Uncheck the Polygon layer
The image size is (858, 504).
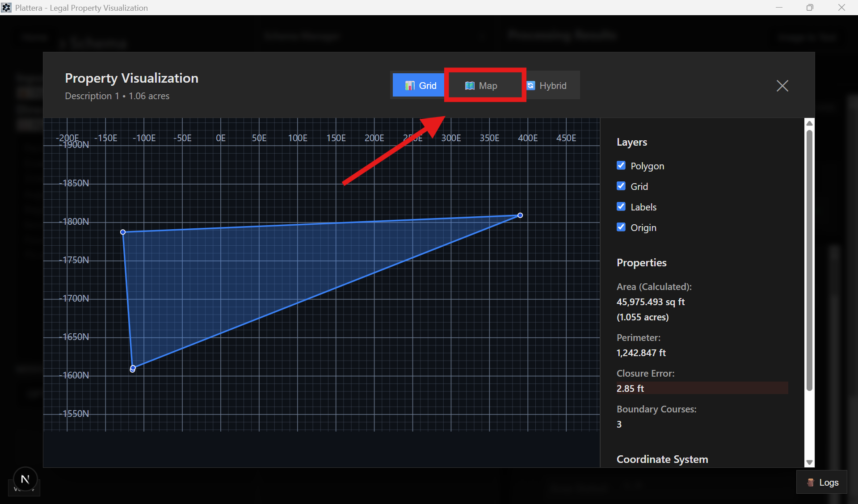[621, 165]
